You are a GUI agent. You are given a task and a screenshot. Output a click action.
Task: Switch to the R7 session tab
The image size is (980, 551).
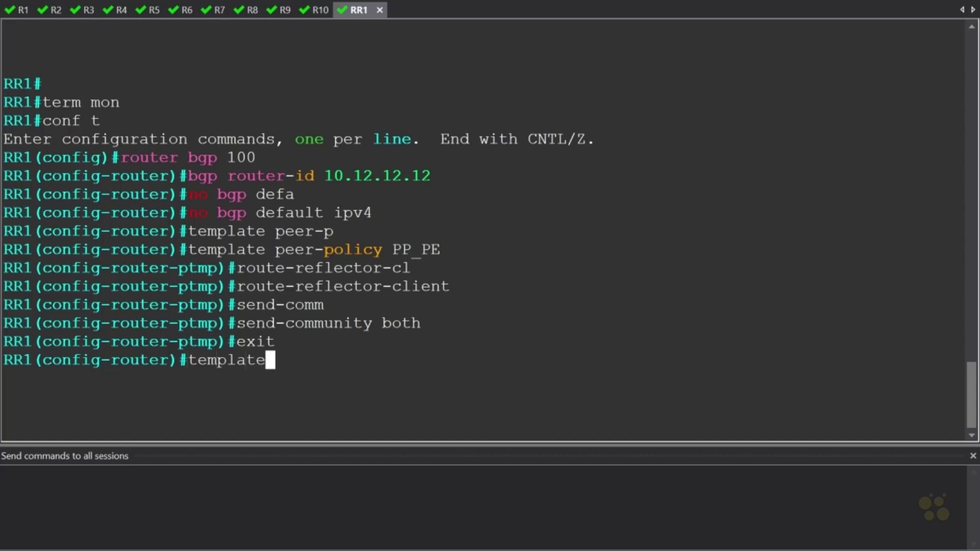point(213,10)
